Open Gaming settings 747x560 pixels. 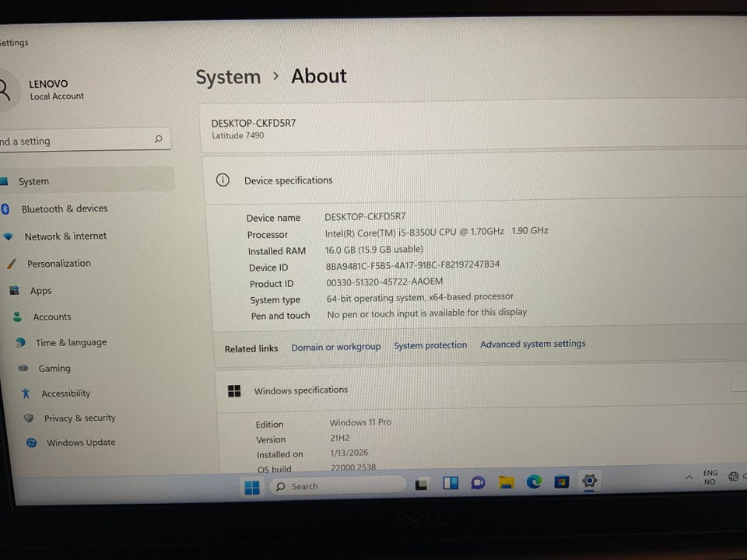tap(54, 368)
